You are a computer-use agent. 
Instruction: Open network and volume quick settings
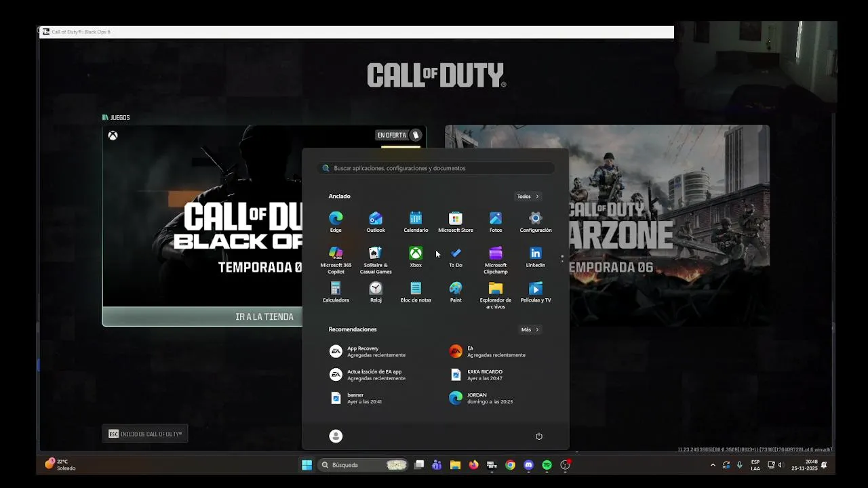775,465
